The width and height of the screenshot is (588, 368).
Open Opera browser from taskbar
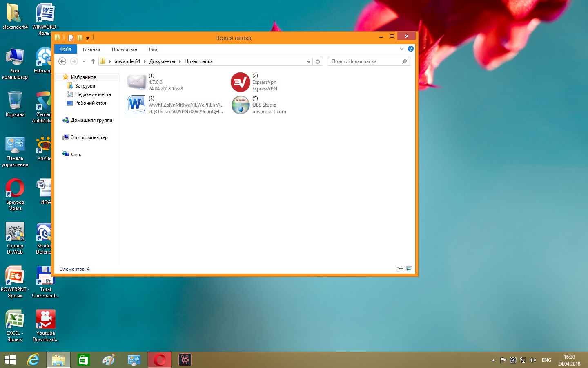[159, 360]
